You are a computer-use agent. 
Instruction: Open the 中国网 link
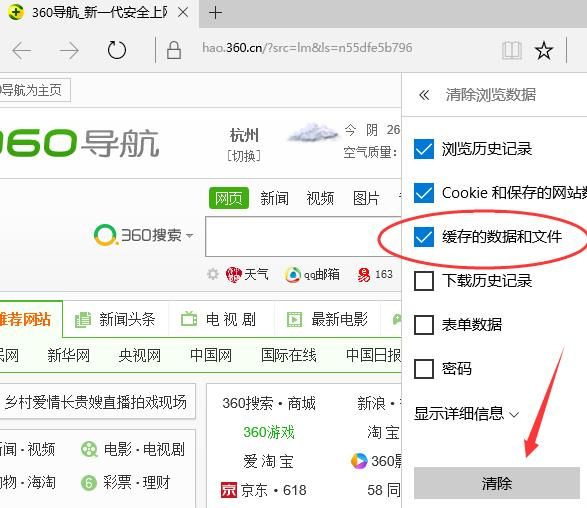click(x=211, y=355)
